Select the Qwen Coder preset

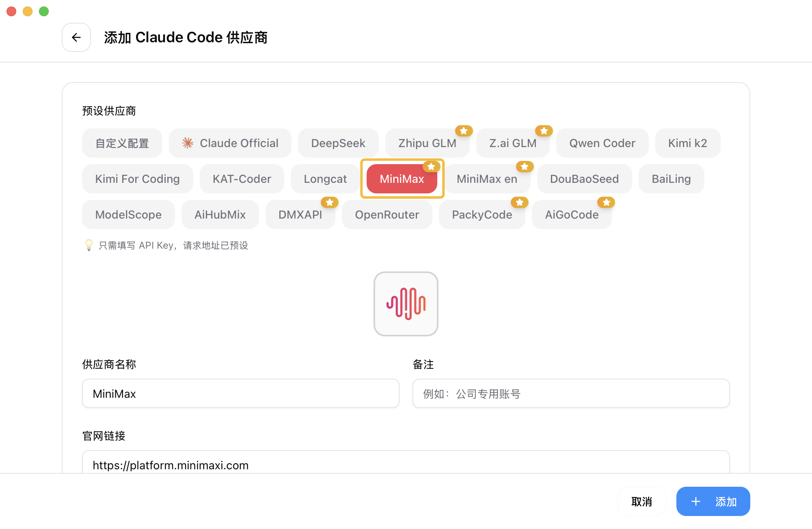(x=602, y=143)
